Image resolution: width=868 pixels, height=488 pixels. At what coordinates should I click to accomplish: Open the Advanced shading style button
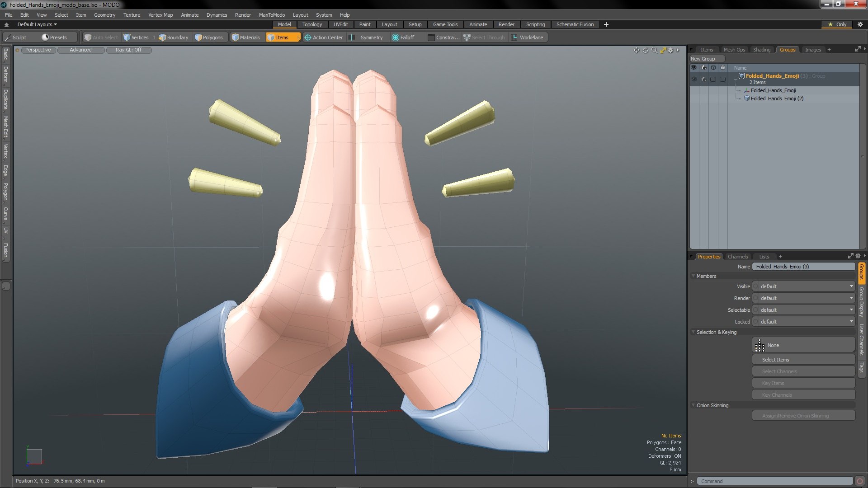80,50
